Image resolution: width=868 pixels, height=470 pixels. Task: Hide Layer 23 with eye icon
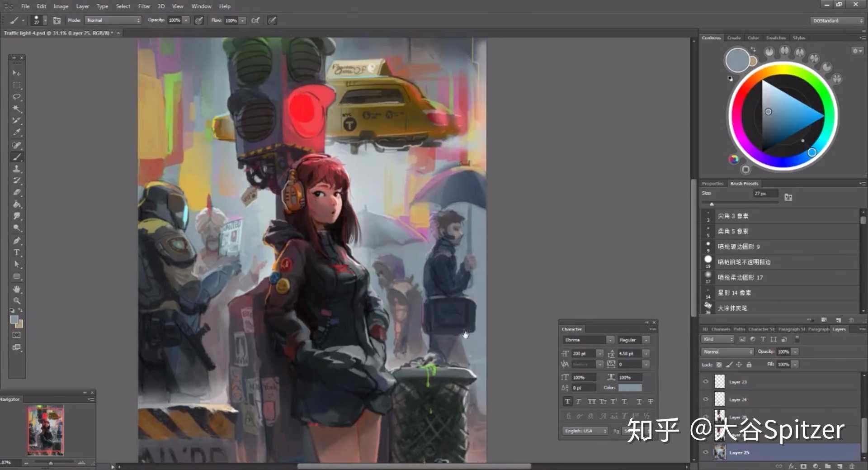[706, 381]
